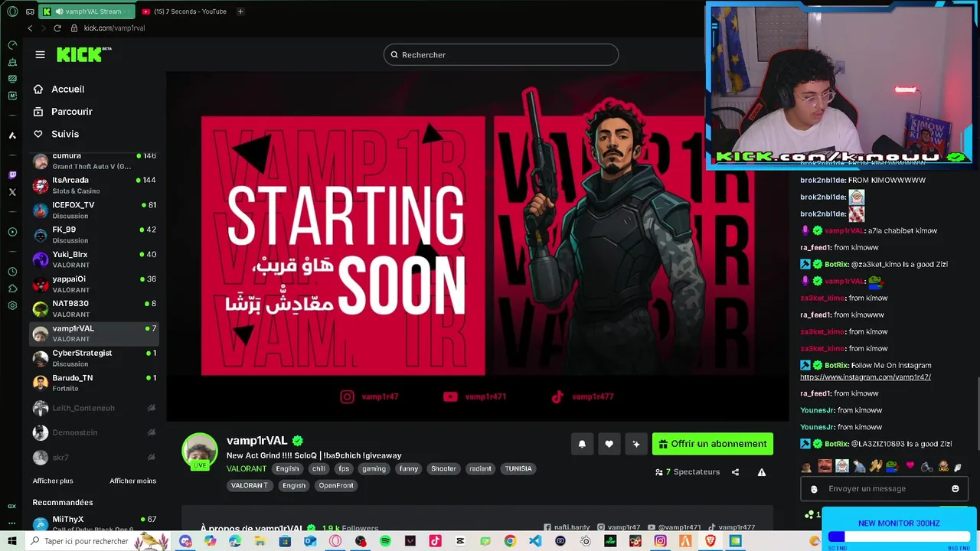Open the offline Leith_Conteneuh channel
This screenshot has height=551, width=980.
coord(94,408)
